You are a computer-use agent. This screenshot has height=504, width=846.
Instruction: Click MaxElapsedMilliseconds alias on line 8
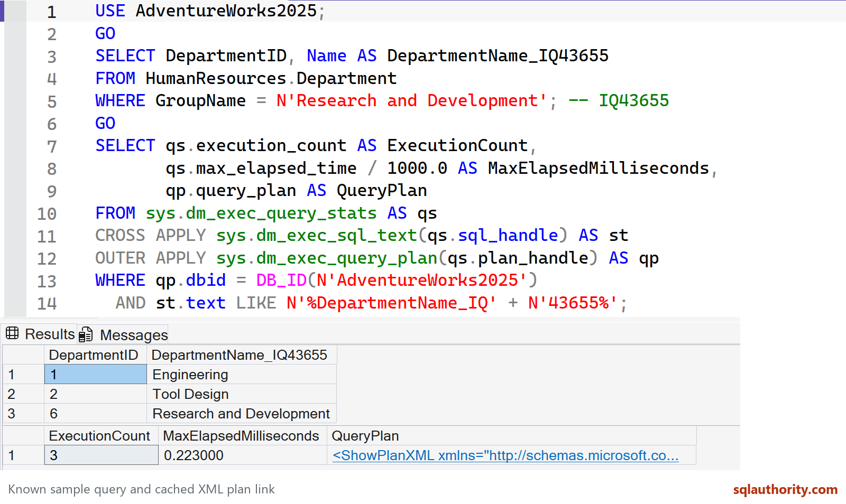tap(599, 168)
